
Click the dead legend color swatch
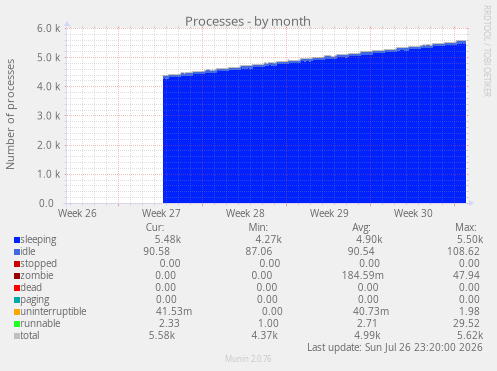pyautogui.click(x=17, y=288)
